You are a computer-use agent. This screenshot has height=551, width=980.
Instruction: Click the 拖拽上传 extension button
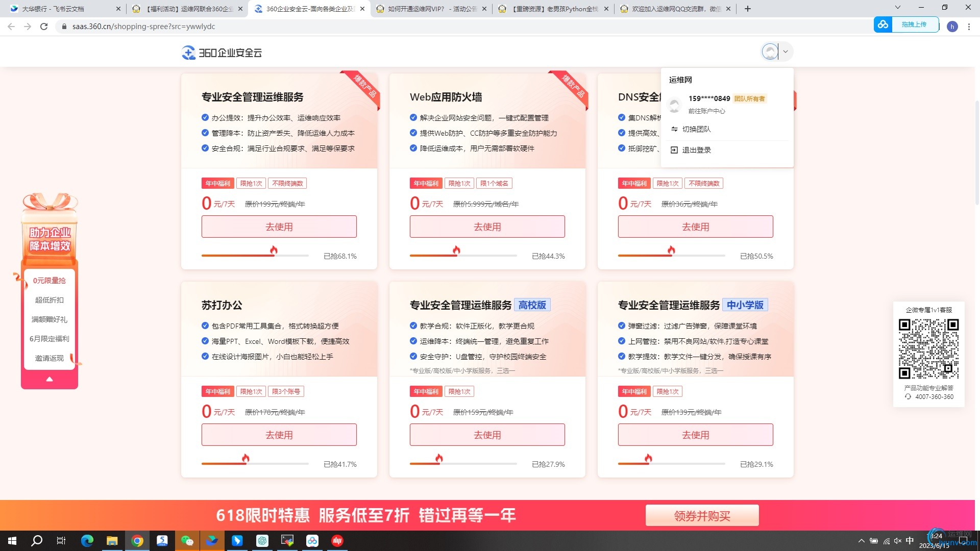click(x=906, y=24)
